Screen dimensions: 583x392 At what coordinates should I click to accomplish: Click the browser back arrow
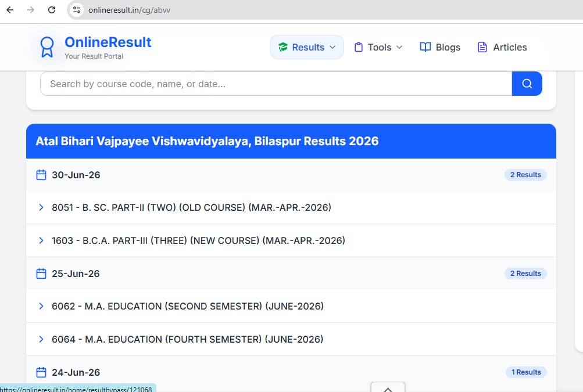tap(10, 10)
